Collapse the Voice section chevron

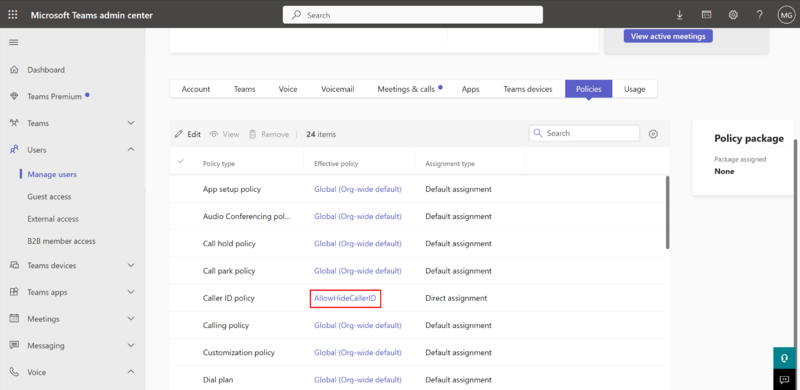131,372
